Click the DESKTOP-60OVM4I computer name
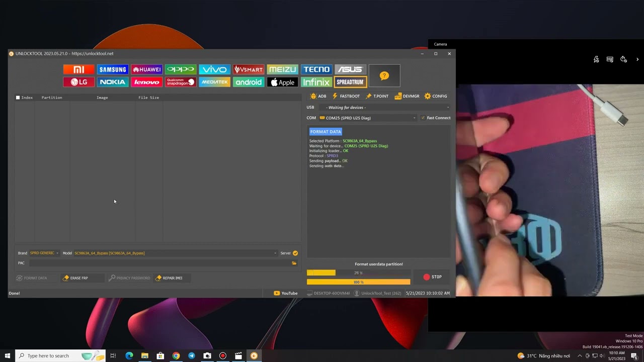The image size is (644, 362). click(x=328, y=293)
